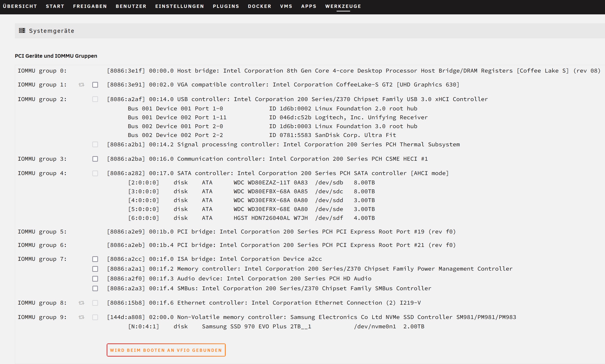This screenshot has width=605, height=364.
Task: Open EINSTELLUNGEN from the top bar
Action: (x=179, y=6)
